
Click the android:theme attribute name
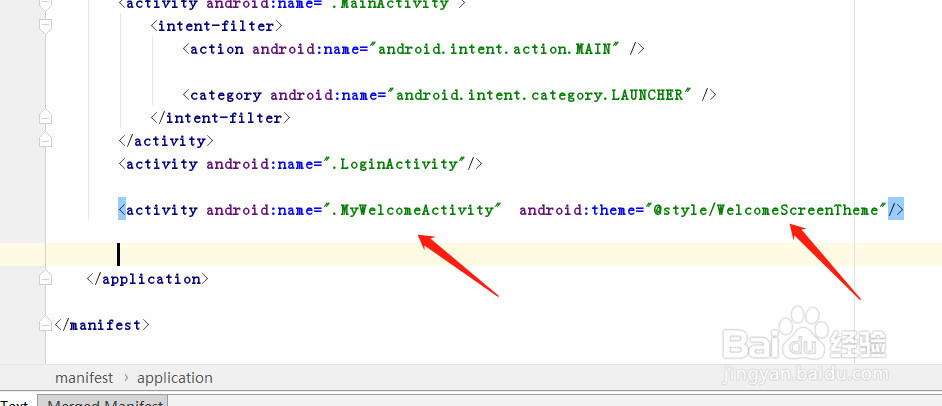577,210
